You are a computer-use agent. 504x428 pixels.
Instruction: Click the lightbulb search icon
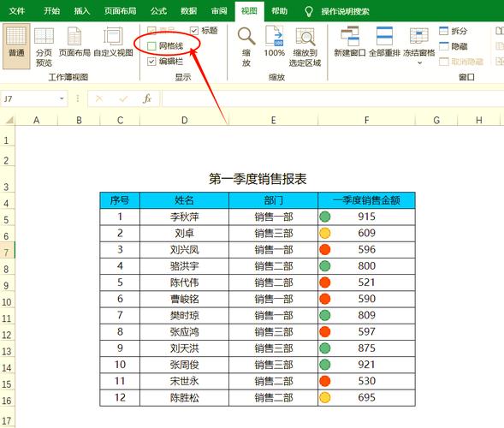pos(309,12)
